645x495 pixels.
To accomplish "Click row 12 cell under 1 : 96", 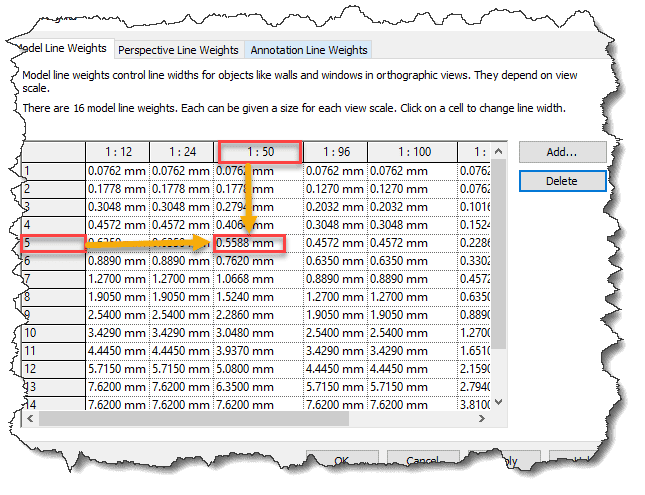I will pos(336,369).
